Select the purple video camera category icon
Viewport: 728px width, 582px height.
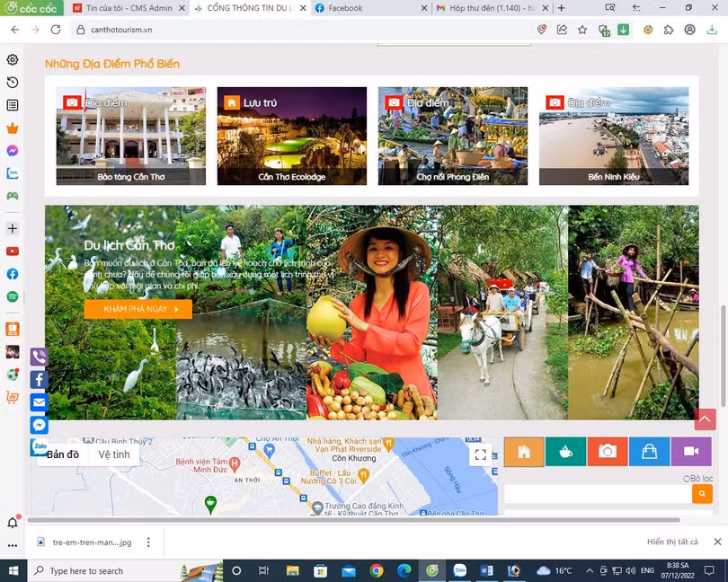[691, 452]
